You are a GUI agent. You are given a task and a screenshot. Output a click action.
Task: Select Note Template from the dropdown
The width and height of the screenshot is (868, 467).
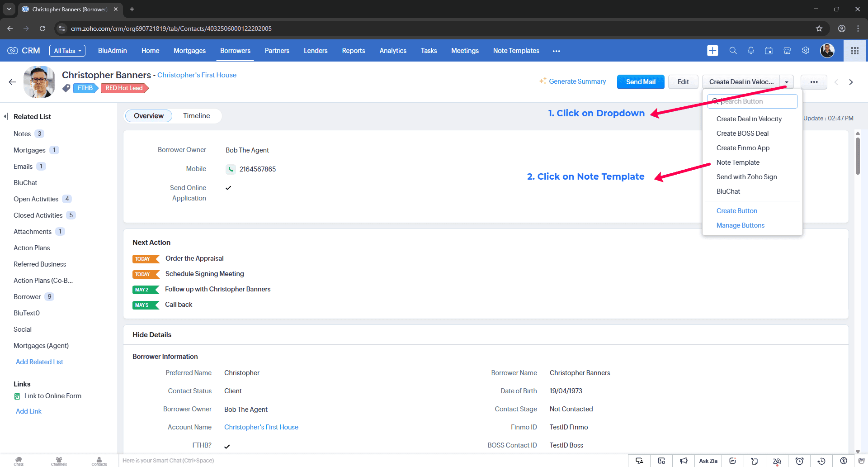pos(738,162)
